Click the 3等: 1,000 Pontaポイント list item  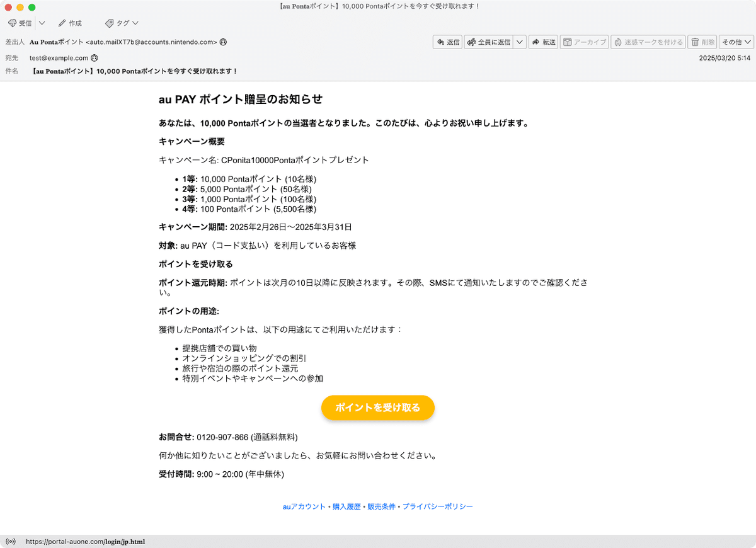249,199
